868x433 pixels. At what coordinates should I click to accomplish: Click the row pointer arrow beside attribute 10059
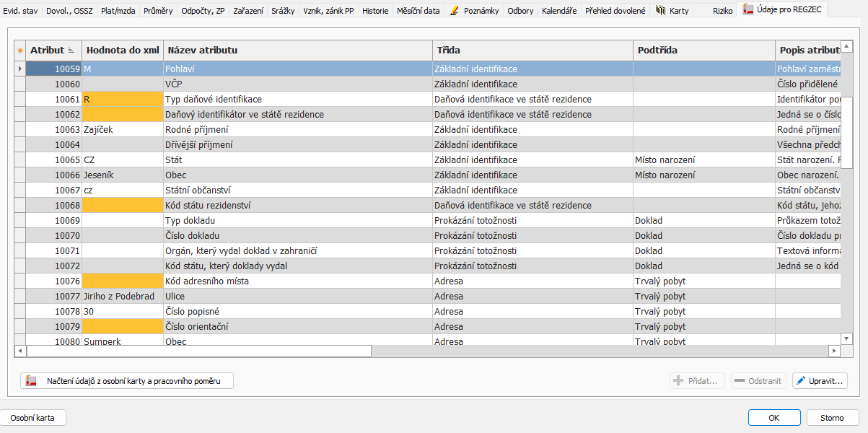pyautogui.click(x=19, y=69)
